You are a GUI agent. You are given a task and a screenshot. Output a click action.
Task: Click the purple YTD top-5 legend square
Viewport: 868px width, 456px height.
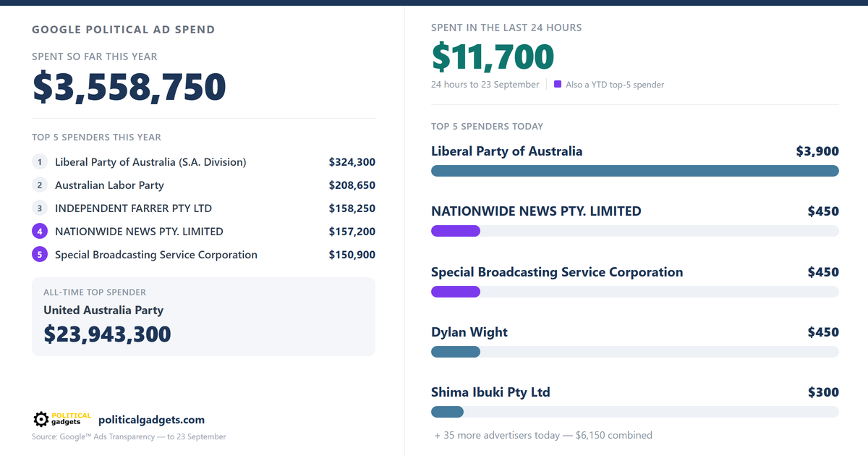558,84
